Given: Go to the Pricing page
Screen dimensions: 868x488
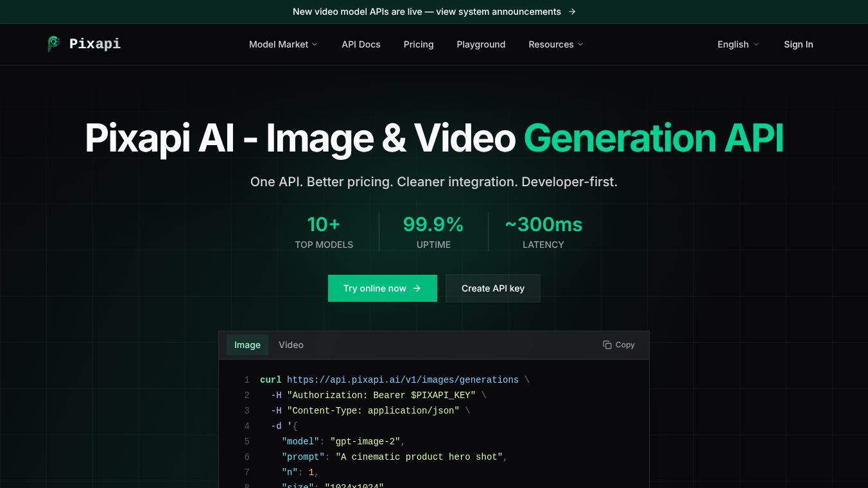Looking at the screenshot, I should (x=419, y=44).
